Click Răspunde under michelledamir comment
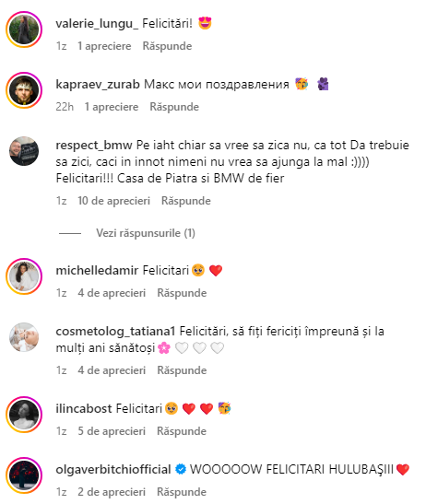Viewport: 426px width, 504px height. 182,293
